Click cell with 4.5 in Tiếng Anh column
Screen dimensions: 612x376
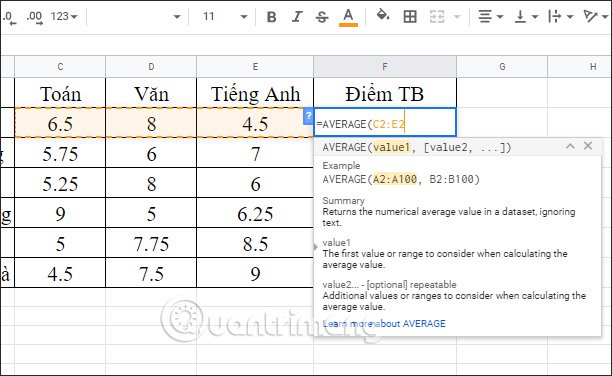click(255, 123)
